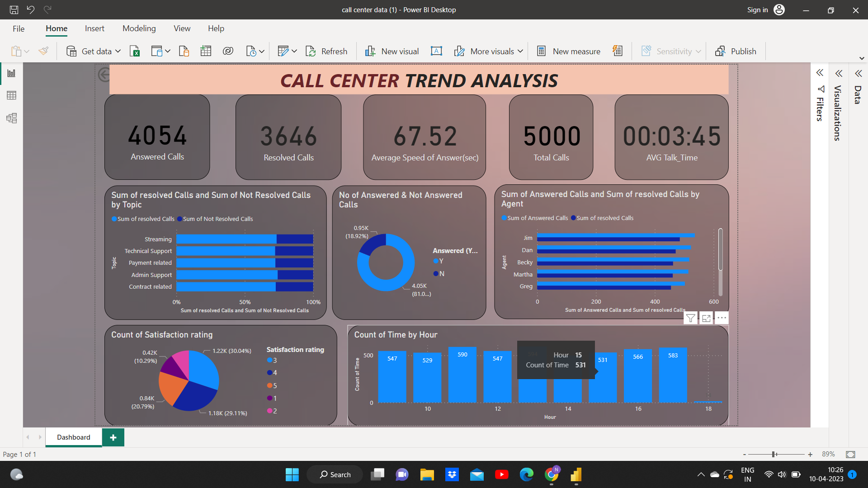
Task: Open Model view in the sidebar
Action: click(x=12, y=118)
